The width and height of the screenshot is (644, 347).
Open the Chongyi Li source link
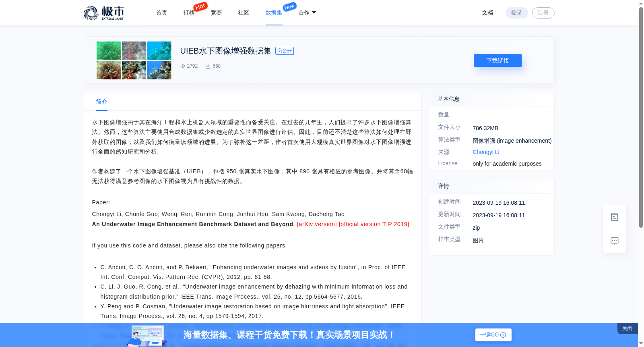pyautogui.click(x=486, y=152)
